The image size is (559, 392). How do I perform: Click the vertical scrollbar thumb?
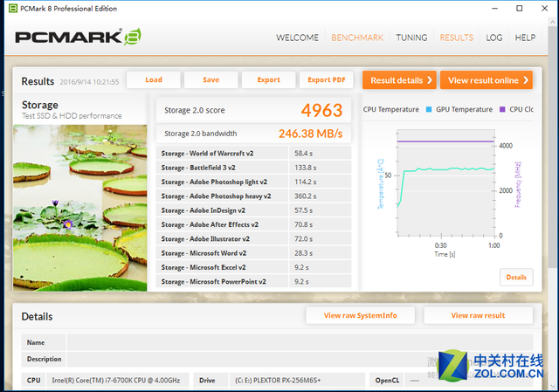tap(552, 147)
